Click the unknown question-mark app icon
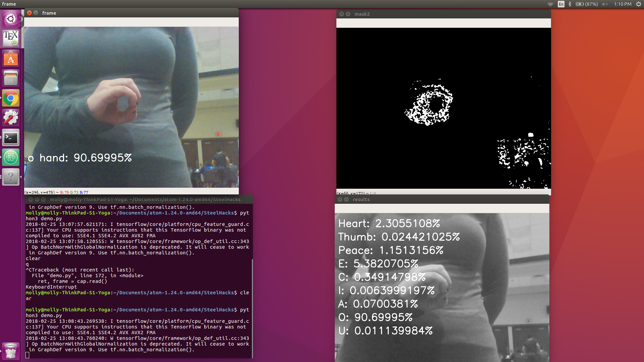644x362 pixels. click(11, 177)
